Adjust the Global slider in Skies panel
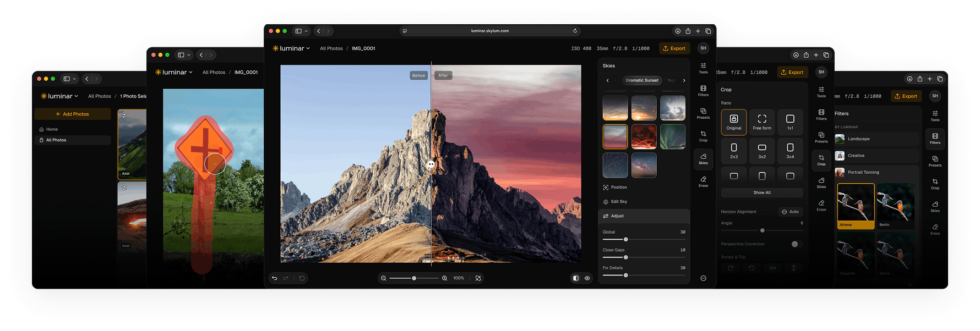980x331 pixels. (x=644, y=239)
